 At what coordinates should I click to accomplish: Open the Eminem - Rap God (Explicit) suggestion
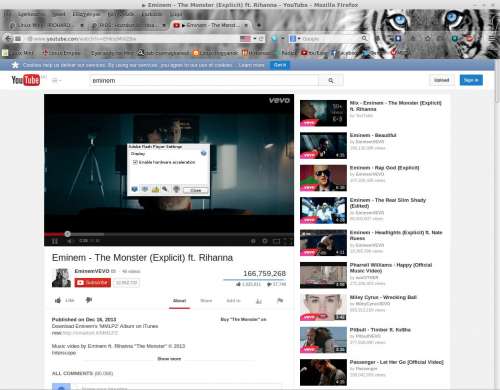click(323, 178)
